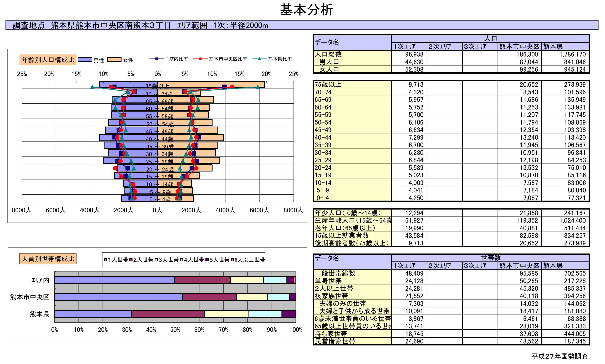
Task: Select the 後期高齢者数(75歳以上) row label
Action: click(x=353, y=243)
